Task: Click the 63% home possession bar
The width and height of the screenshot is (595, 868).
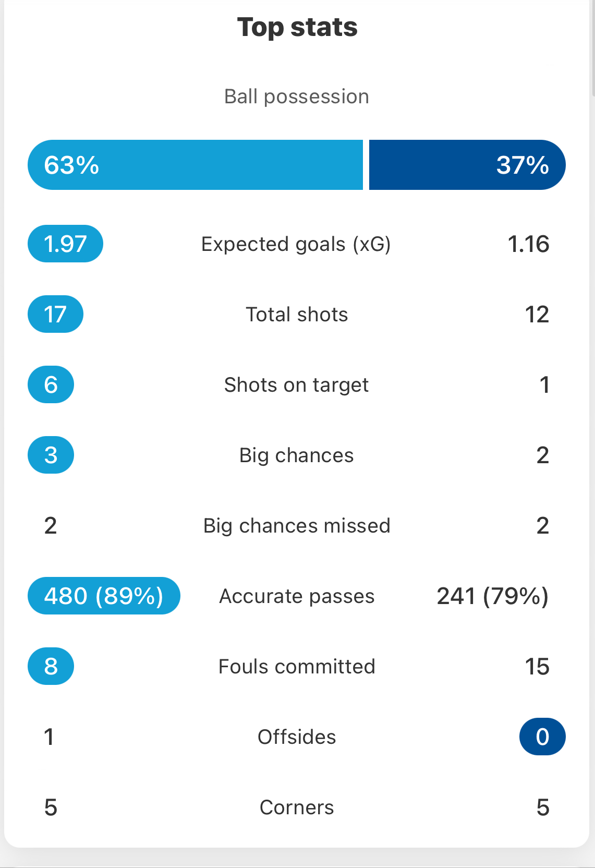Action: coord(195,165)
